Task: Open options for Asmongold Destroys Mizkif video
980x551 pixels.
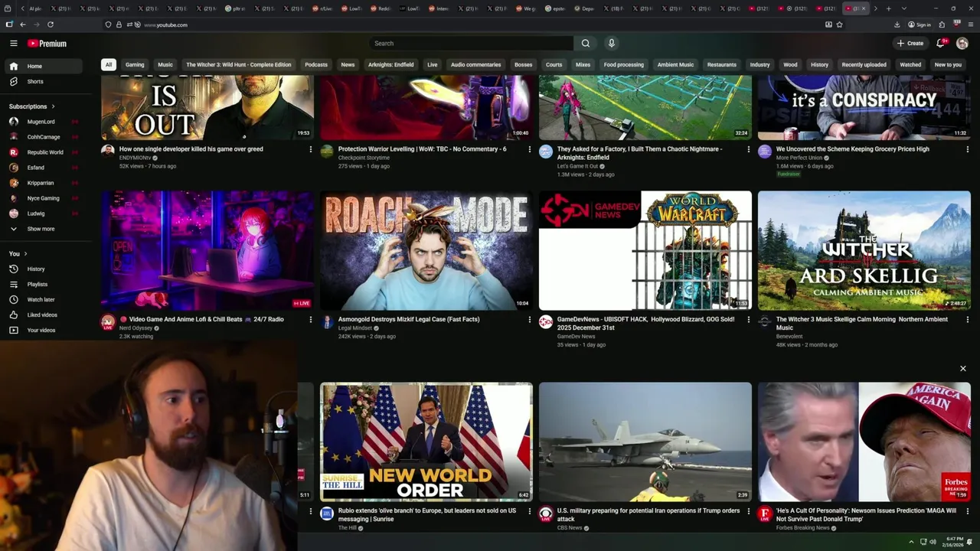Action: pyautogui.click(x=529, y=320)
